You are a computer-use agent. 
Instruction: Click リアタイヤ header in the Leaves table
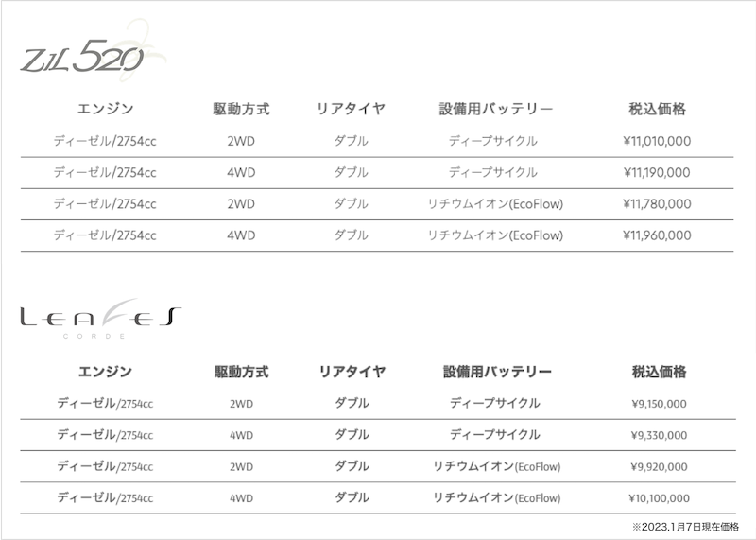point(352,372)
